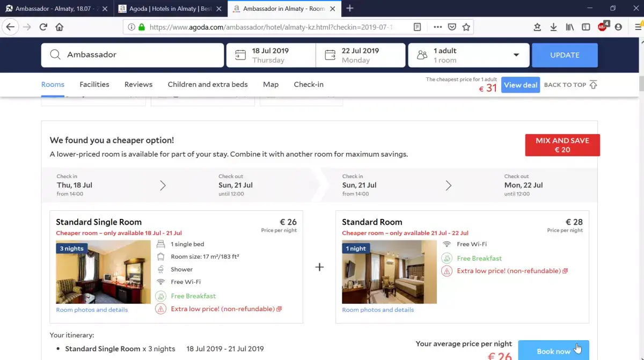
Task: Switch to 'Agoda | Hotels in Almaty' tab
Action: point(170,9)
